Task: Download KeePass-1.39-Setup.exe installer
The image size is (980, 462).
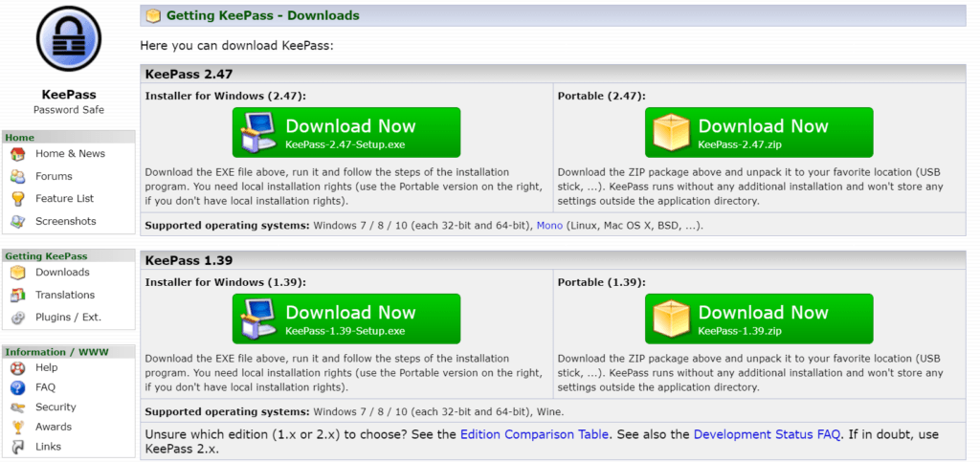Action: (346, 319)
